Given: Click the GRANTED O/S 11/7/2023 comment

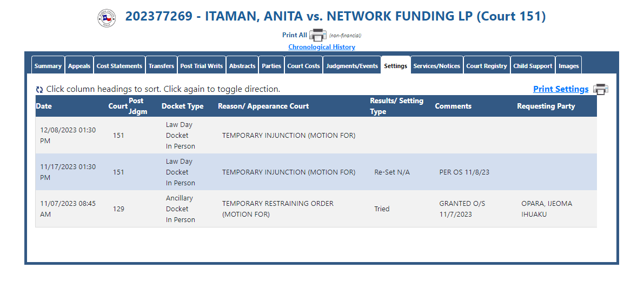Looking at the screenshot, I should tap(462, 209).
